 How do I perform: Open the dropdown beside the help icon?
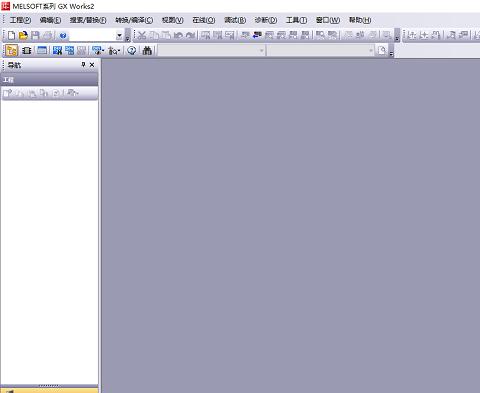(x=119, y=35)
